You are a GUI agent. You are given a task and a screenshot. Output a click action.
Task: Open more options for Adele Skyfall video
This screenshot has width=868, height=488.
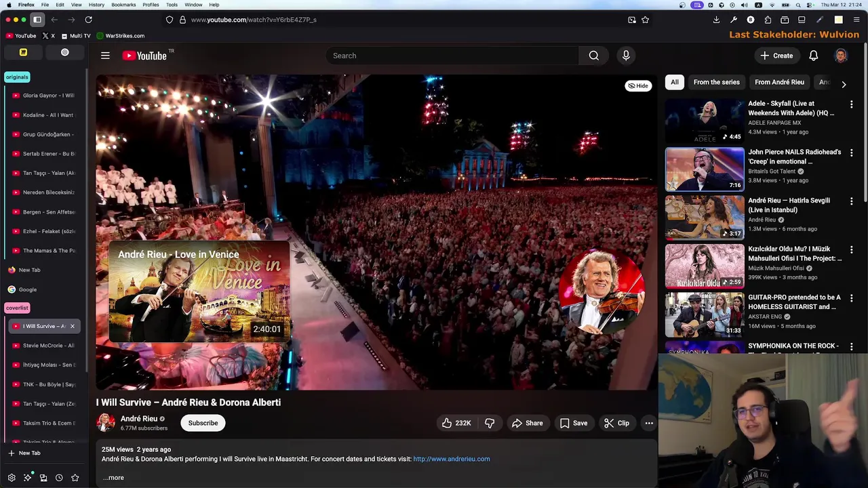pos(852,104)
